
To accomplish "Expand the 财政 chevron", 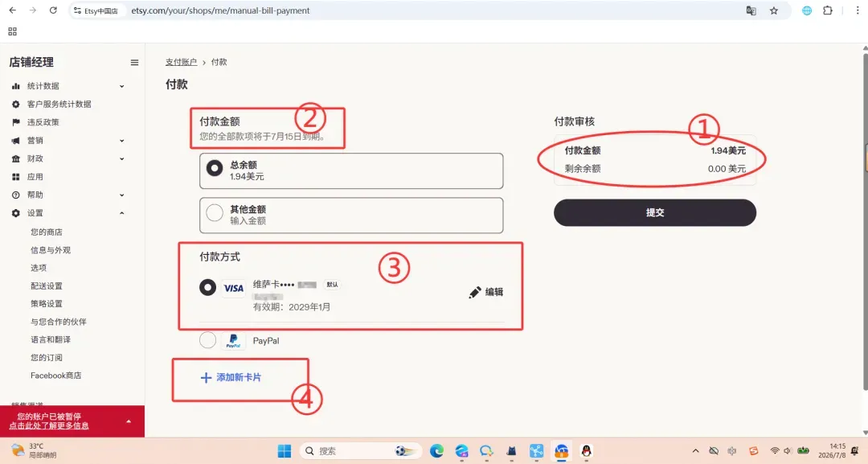I will pyautogui.click(x=122, y=159).
